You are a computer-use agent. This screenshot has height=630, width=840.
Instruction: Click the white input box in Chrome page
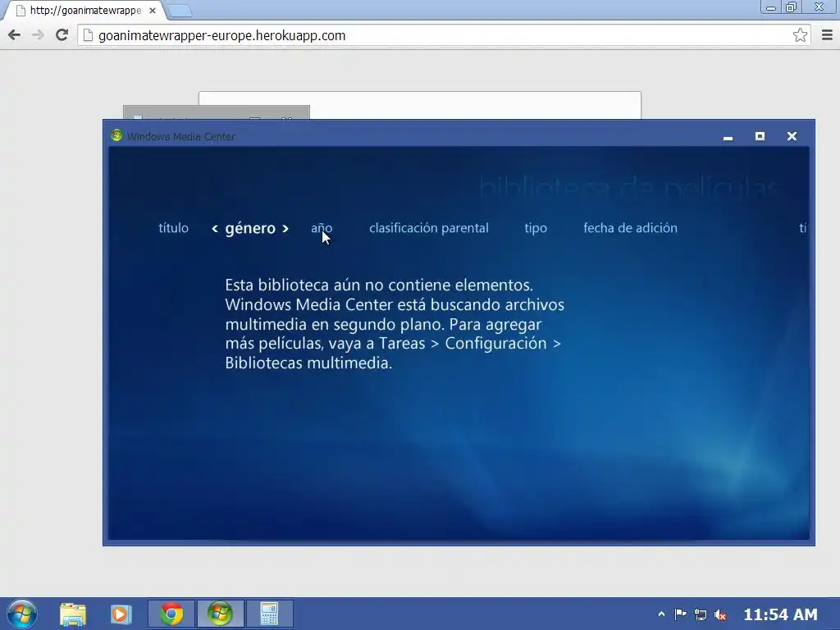[419, 106]
